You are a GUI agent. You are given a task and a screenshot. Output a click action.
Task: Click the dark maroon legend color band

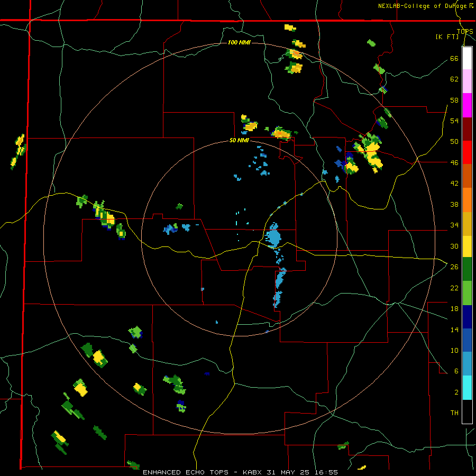(x=467, y=129)
